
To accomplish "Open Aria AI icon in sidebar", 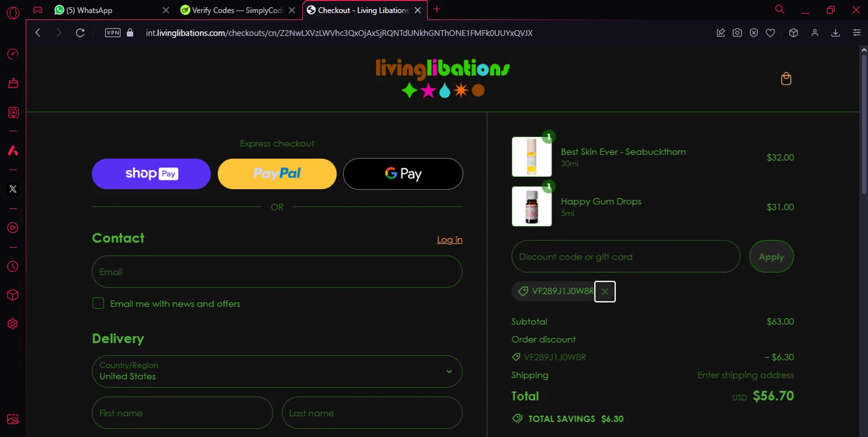I will (13, 150).
